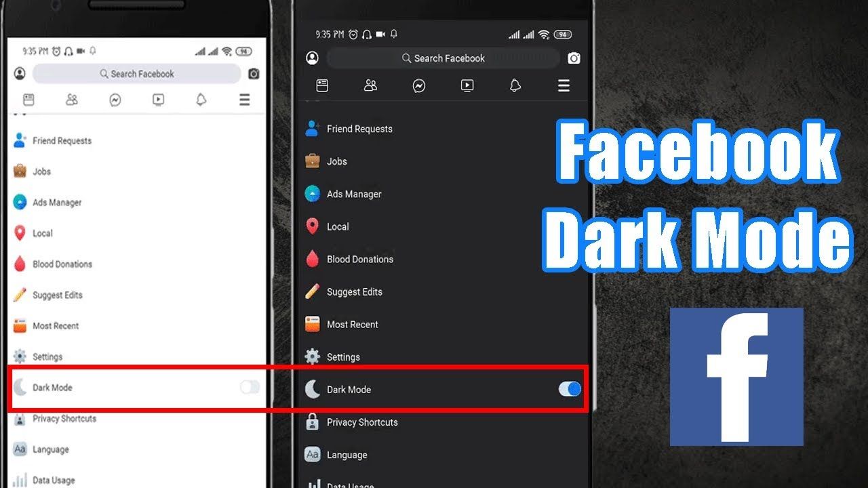Tap camera icon on dark phone
The height and width of the screenshot is (488, 868).
[x=574, y=58]
